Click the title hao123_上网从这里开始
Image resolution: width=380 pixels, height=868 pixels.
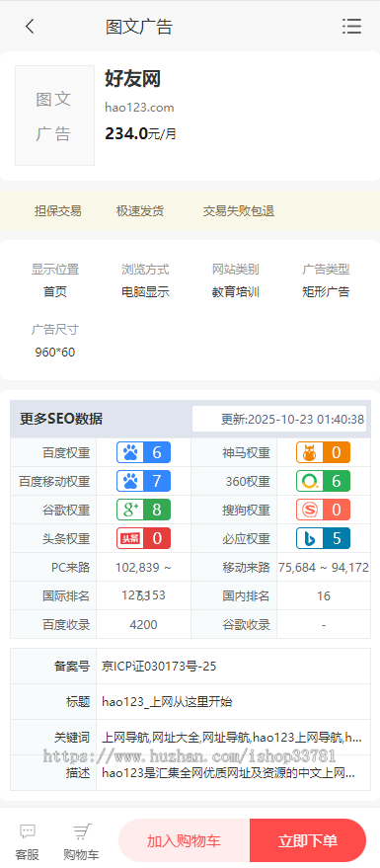[x=167, y=702]
